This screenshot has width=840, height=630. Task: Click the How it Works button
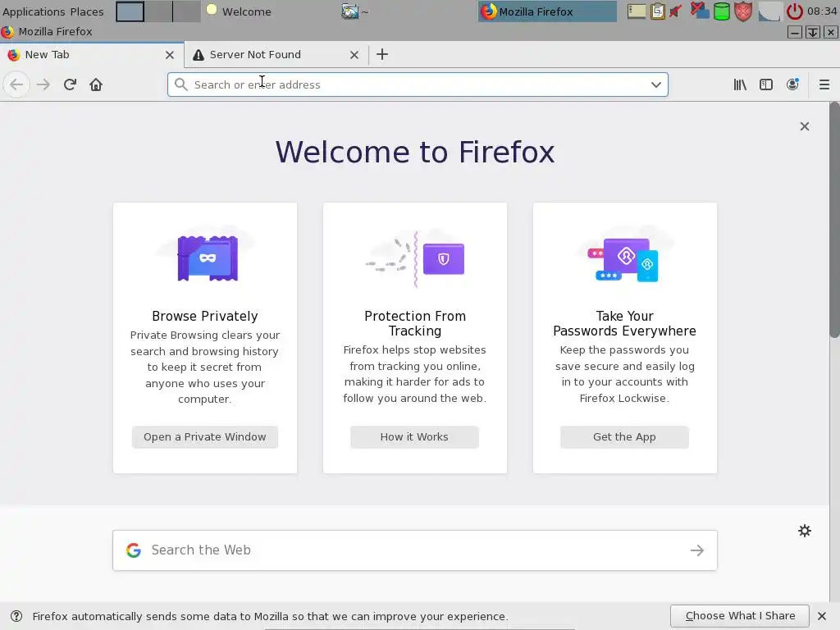point(414,436)
